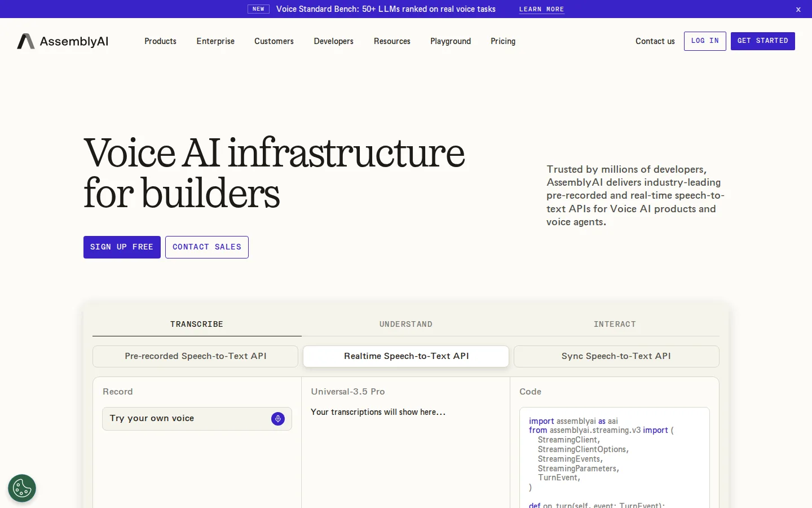Image resolution: width=812 pixels, height=508 pixels.
Task: Click the Universal-3.5 Pro label
Action: pos(348,392)
